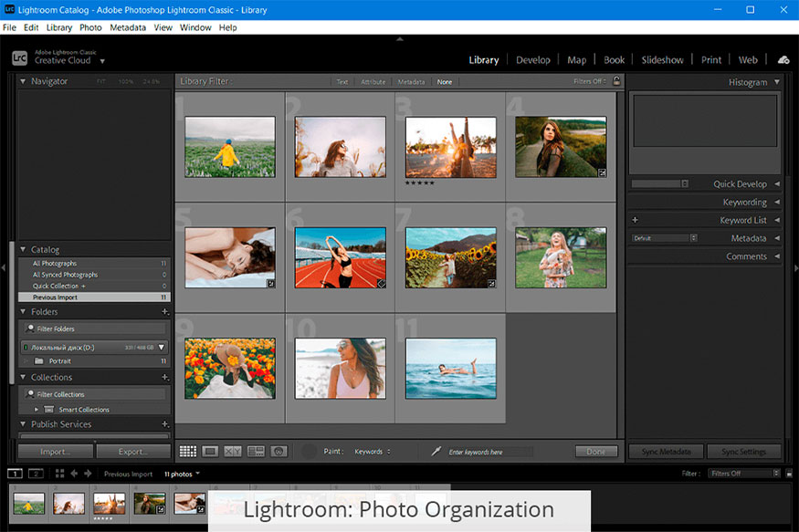Viewport: 799px width, 532px height.
Task: Open Compare view (XY) icon
Action: tap(233, 451)
